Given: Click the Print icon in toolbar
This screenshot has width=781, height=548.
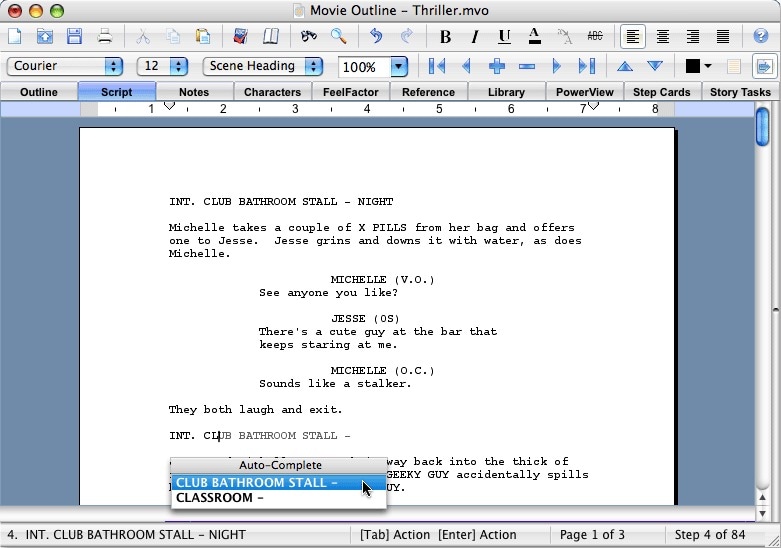Looking at the screenshot, I should pos(105,36).
